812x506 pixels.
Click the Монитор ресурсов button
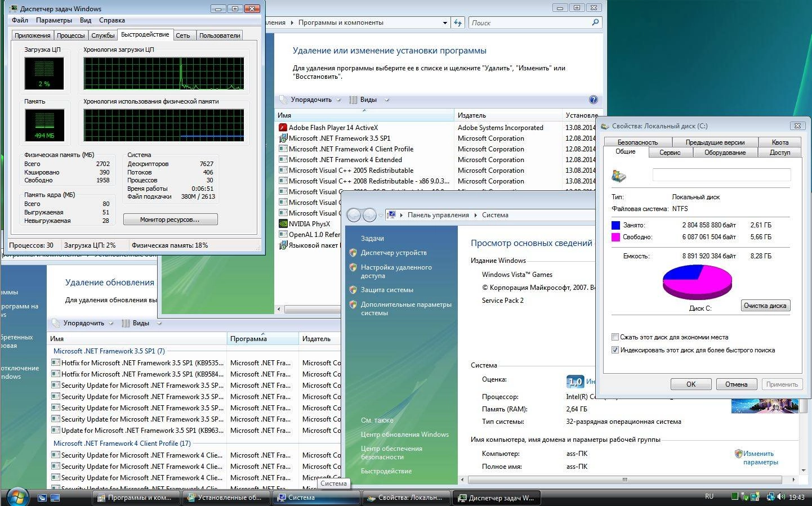(170, 220)
